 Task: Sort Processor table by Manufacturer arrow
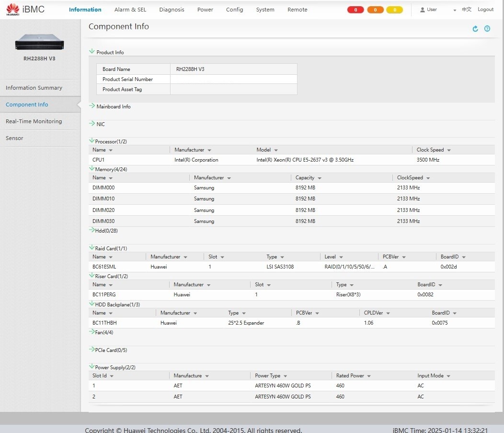click(x=209, y=150)
